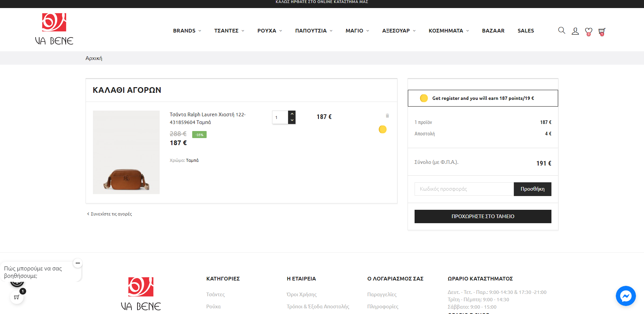This screenshot has height=314, width=644.
Task: Open footer Τσάντες category link
Action: [x=216, y=295]
